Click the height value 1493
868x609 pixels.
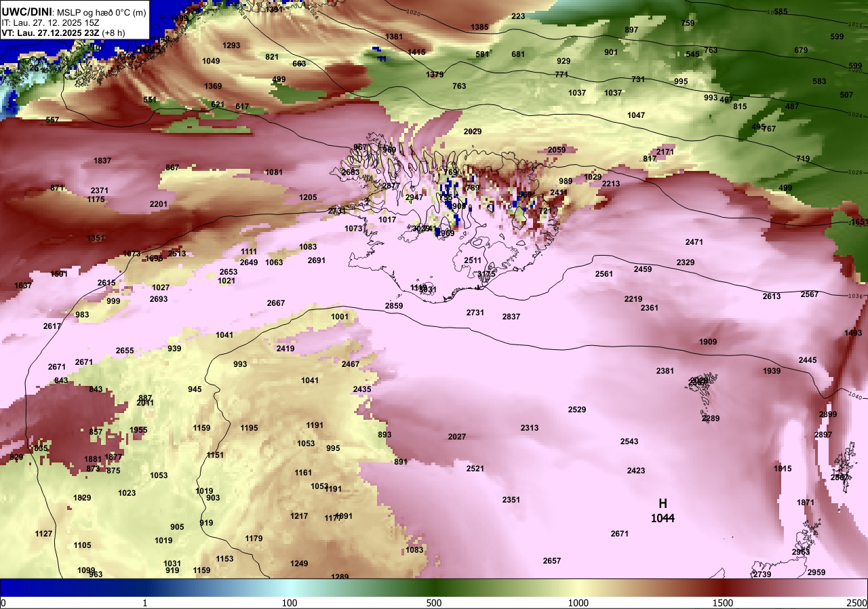[x=853, y=333]
